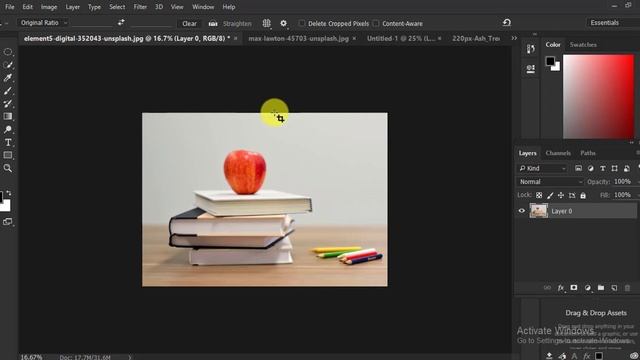The height and width of the screenshot is (360, 640).
Task: Select the Eyedropper tool
Action: point(8,78)
